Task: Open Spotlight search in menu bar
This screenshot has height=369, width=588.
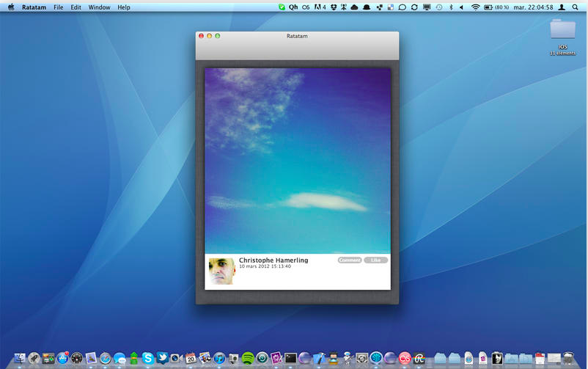Action: 575,7
